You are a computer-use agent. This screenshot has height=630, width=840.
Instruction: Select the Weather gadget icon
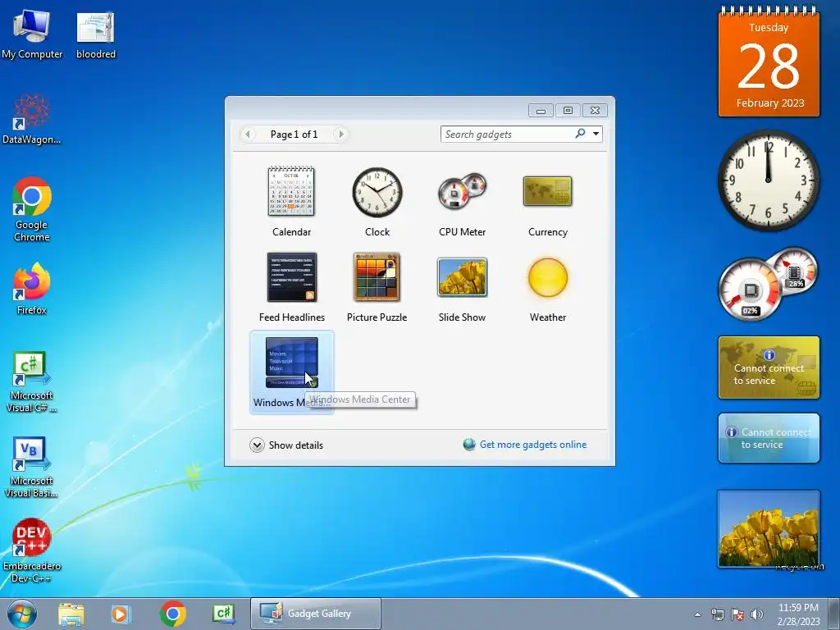(x=547, y=277)
